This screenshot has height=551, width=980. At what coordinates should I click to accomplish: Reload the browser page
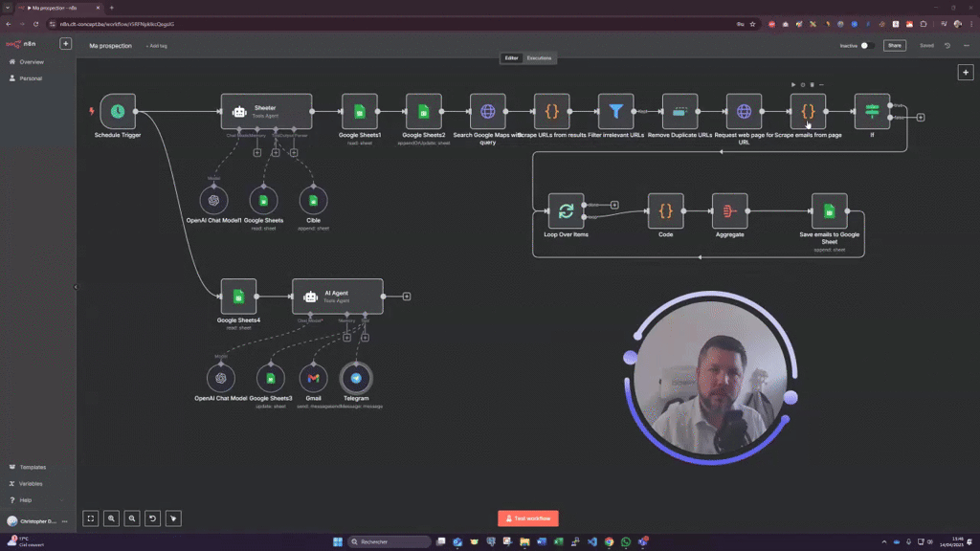pos(35,24)
